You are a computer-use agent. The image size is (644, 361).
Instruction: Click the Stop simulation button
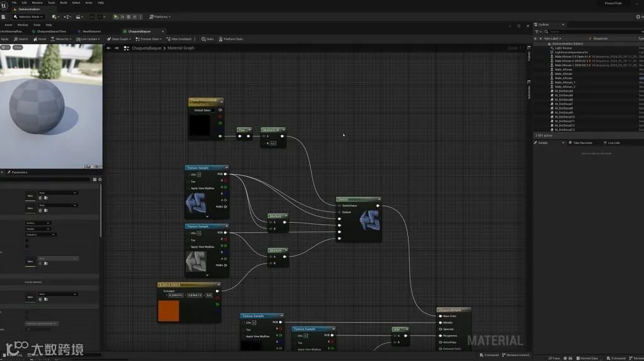coord(128,17)
